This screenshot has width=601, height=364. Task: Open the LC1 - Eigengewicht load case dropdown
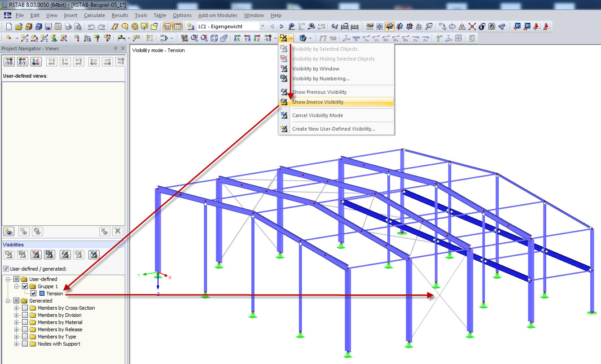(263, 26)
